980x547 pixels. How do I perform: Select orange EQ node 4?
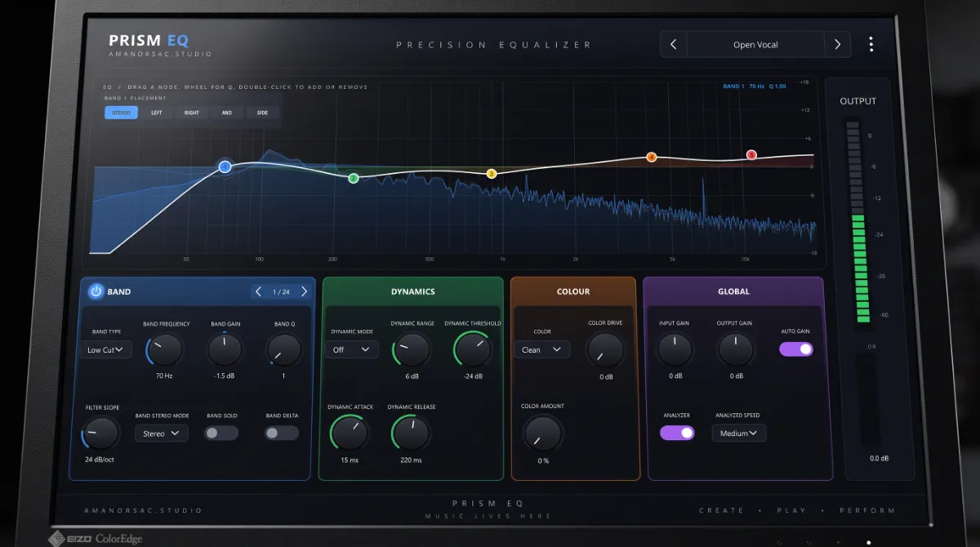[x=652, y=157]
